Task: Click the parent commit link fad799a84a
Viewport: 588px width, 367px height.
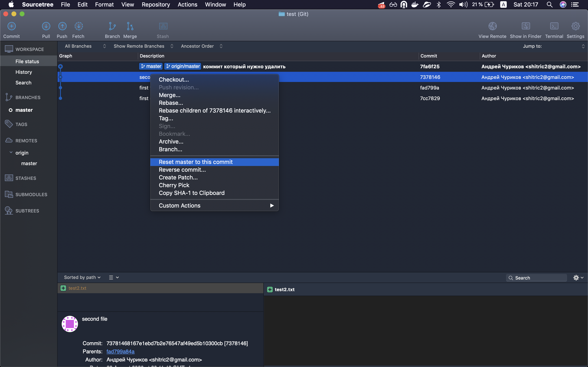Action: (x=120, y=352)
